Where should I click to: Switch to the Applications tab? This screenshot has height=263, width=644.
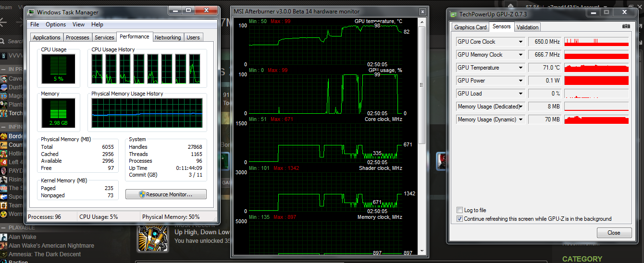(47, 37)
